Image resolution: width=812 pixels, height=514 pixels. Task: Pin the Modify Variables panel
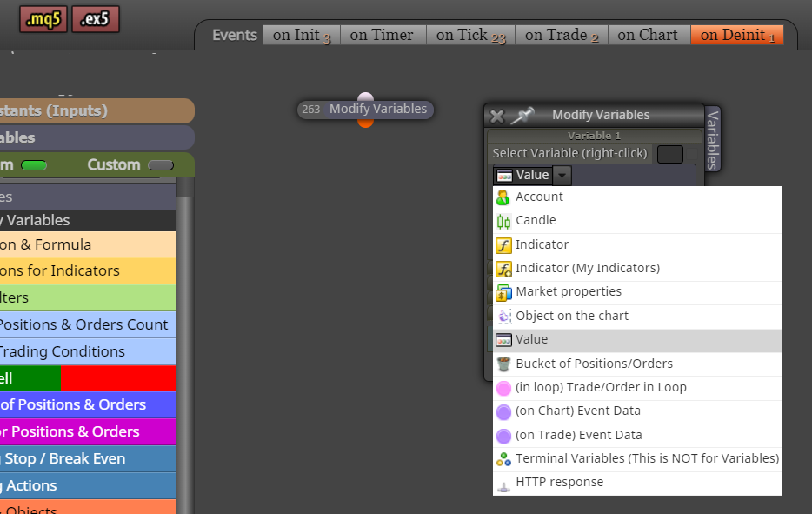(522, 115)
